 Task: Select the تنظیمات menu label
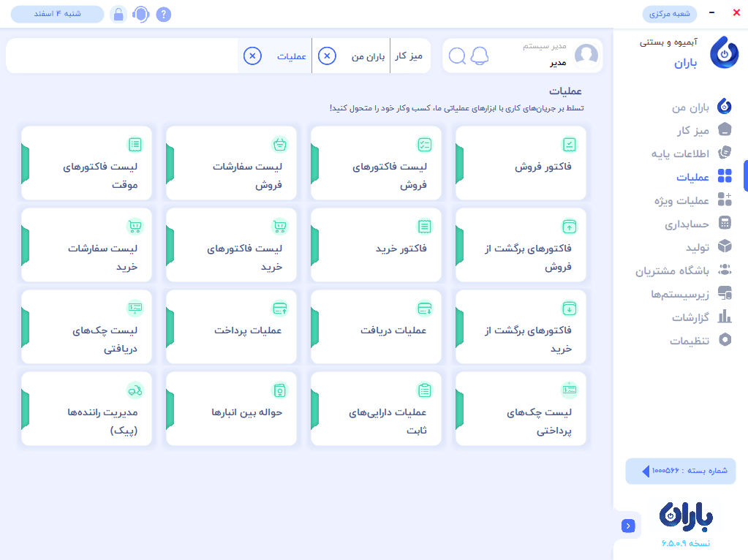point(690,341)
